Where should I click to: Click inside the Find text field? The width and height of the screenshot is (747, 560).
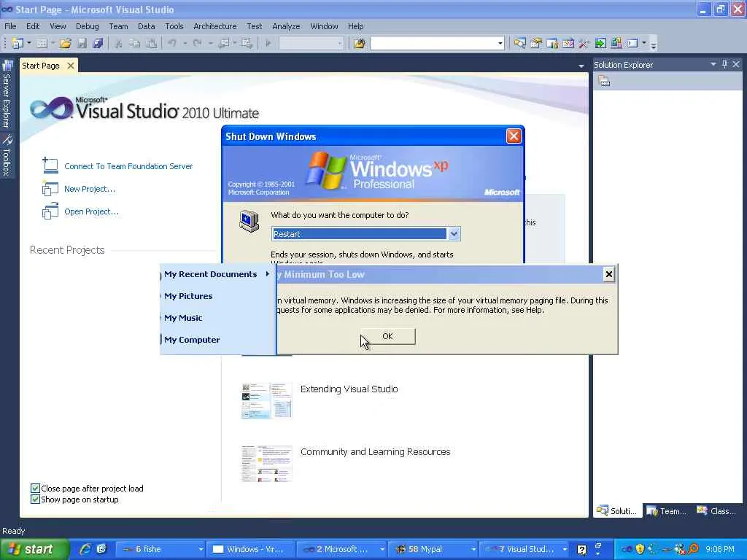click(x=433, y=43)
